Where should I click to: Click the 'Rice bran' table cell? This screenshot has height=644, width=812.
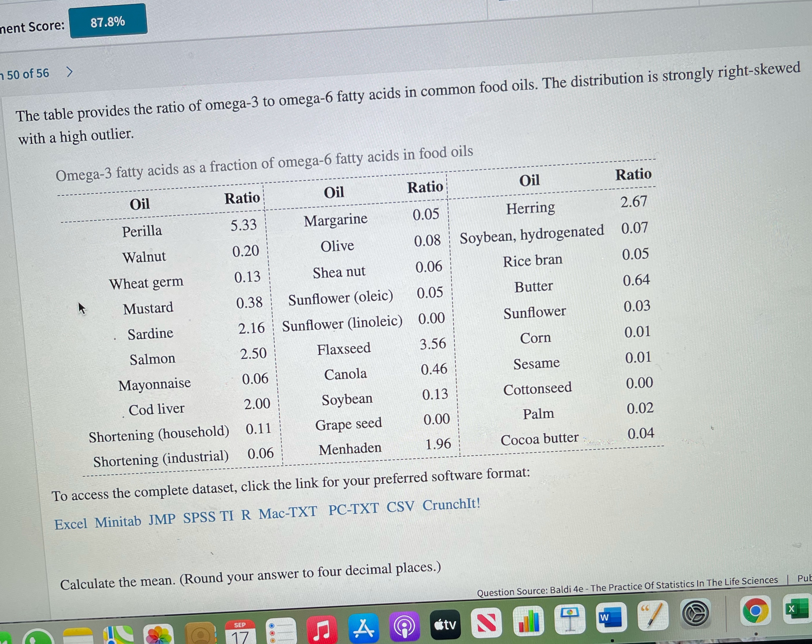coord(533,261)
